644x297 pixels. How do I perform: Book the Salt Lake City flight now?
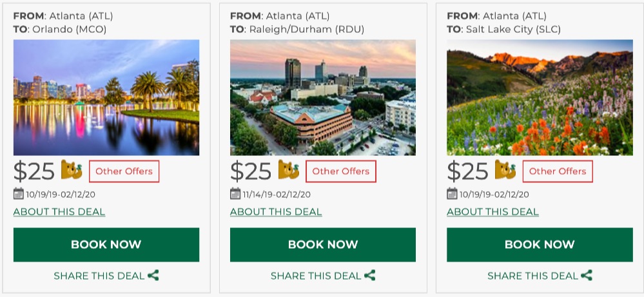540,245
